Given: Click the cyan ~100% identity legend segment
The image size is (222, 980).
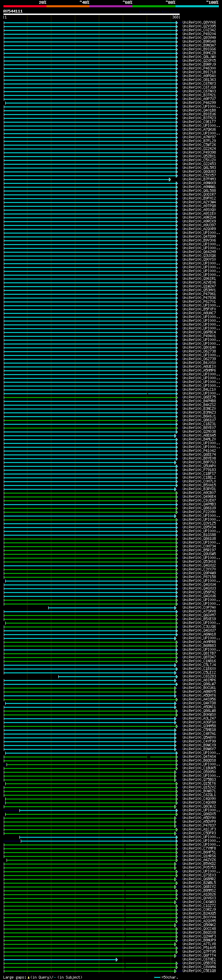Looking at the screenshot, I should click(x=197, y=6).
